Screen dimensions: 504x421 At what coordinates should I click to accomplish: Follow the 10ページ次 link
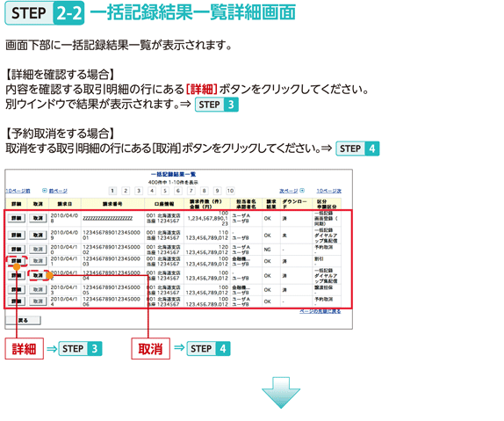tap(328, 191)
